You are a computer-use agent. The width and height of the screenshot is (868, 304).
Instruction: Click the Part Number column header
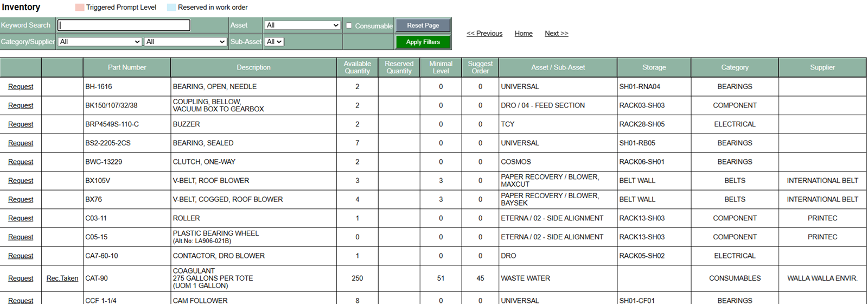(x=127, y=67)
